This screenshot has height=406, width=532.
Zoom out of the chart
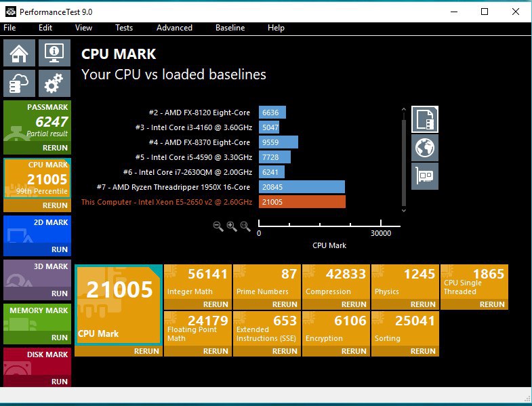[218, 226]
